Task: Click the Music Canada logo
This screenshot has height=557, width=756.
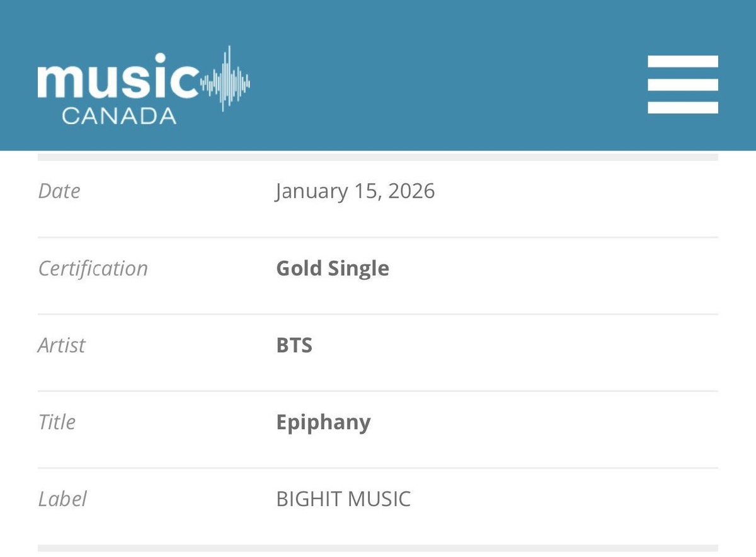Action: (x=144, y=85)
